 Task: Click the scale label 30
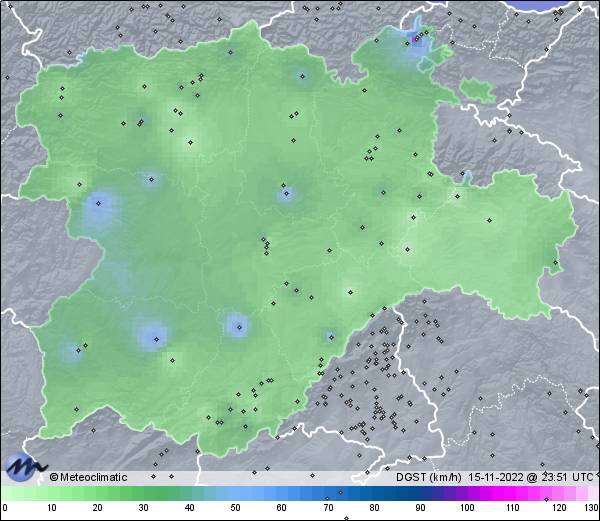(x=143, y=508)
